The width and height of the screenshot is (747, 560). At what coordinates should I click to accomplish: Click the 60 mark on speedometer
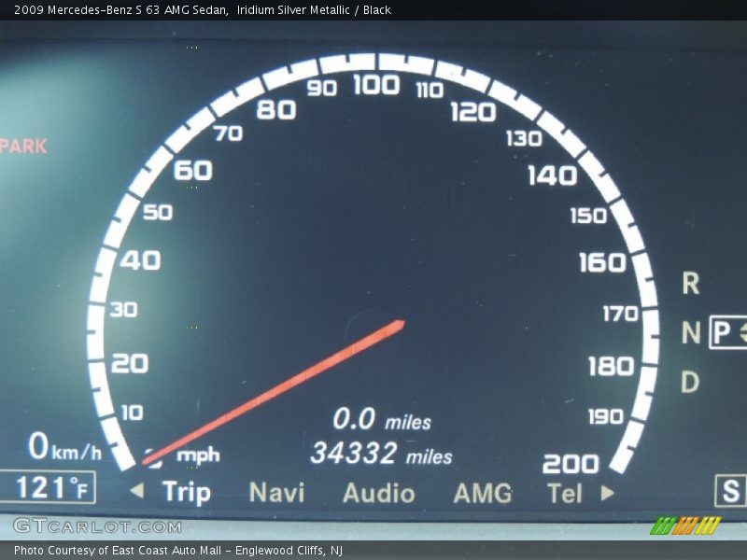[193, 170]
